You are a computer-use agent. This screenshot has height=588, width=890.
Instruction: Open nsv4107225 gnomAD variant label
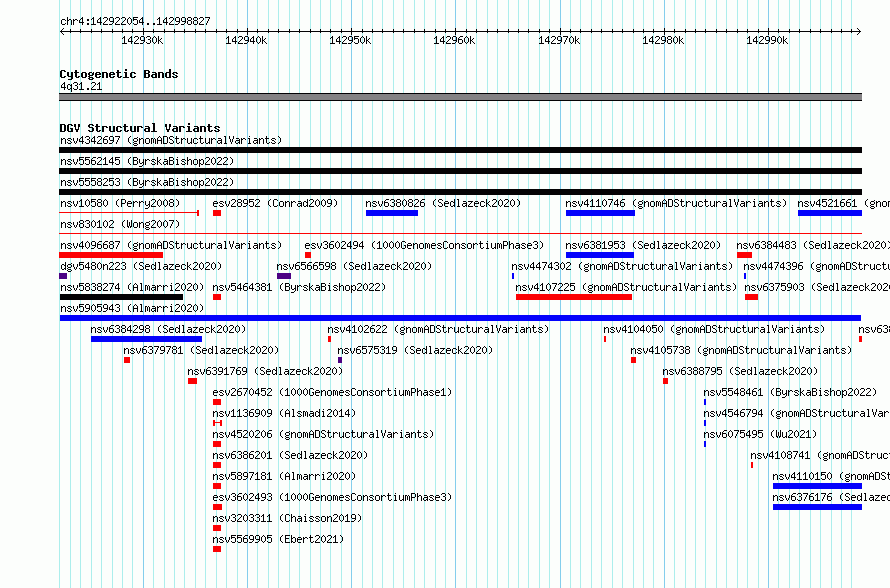coord(626,287)
